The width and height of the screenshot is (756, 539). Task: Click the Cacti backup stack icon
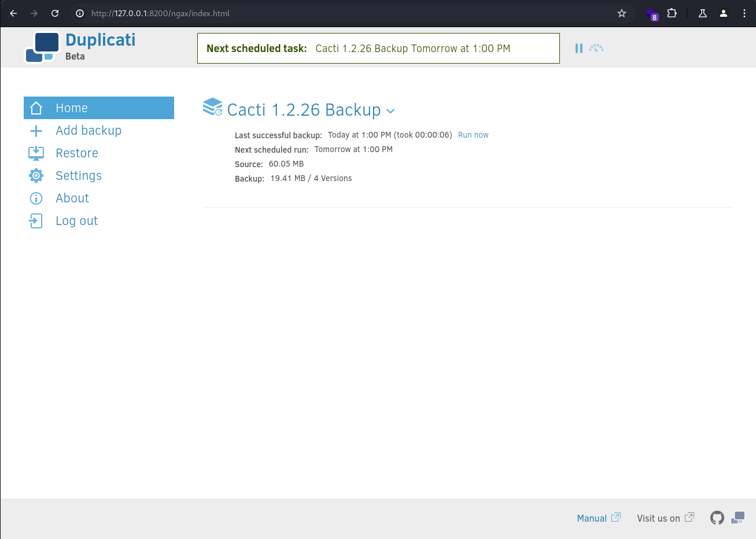coord(212,107)
